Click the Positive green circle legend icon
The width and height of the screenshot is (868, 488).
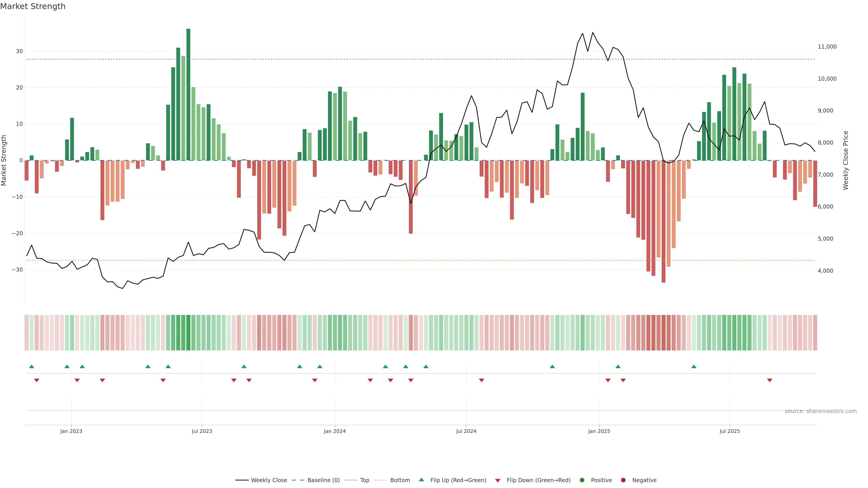click(582, 480)
